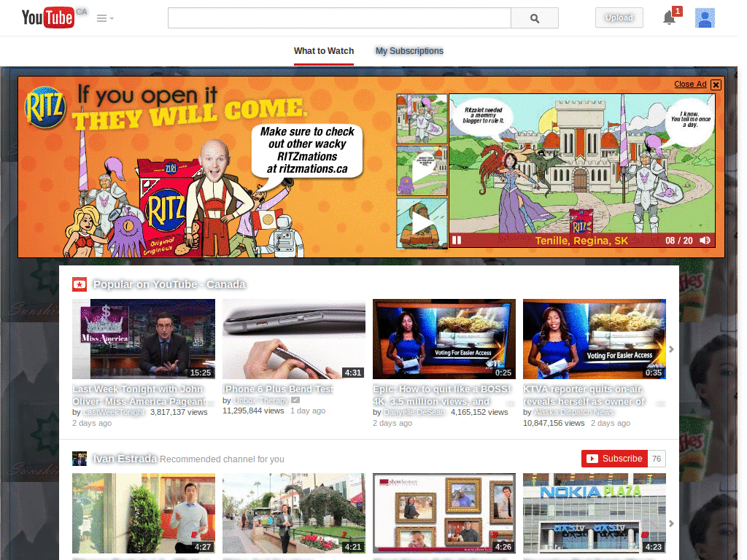Click the Ivan Estrada channel avatar
Image resolution: width=747 pixels, height=560 pixels.
pyautogui.click(x=79, y=459)
